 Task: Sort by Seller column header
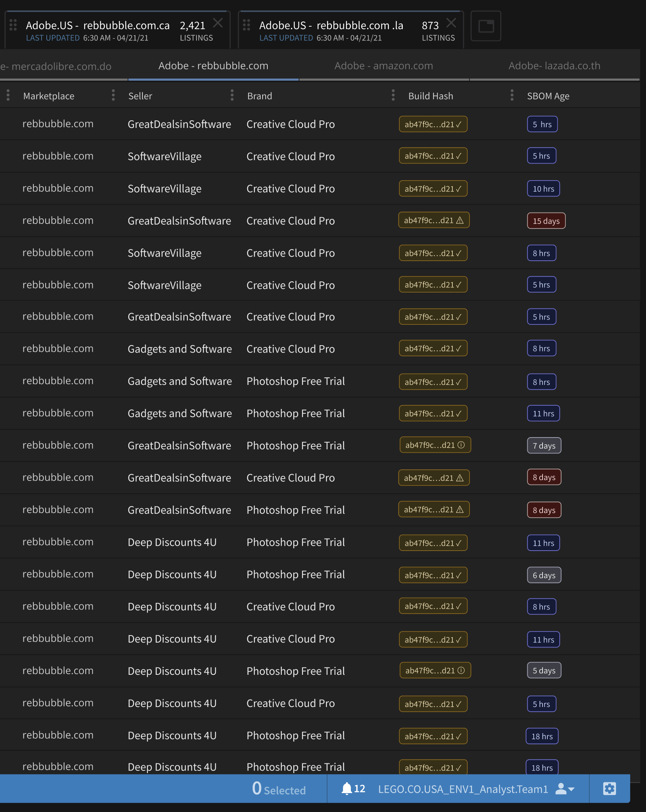pos(140,96)
